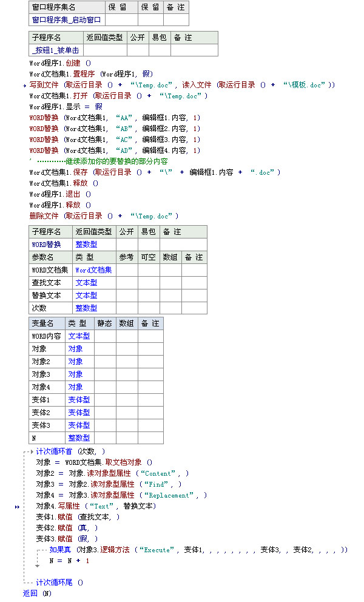Select the WORD文档集 parameter name cell
Image resolution: width=364 pixels, height=602 pixels.
(51, 270)
